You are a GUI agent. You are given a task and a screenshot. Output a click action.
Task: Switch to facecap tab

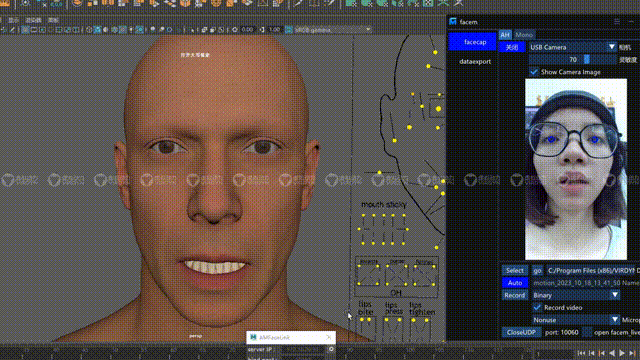[x=473, y=42]
